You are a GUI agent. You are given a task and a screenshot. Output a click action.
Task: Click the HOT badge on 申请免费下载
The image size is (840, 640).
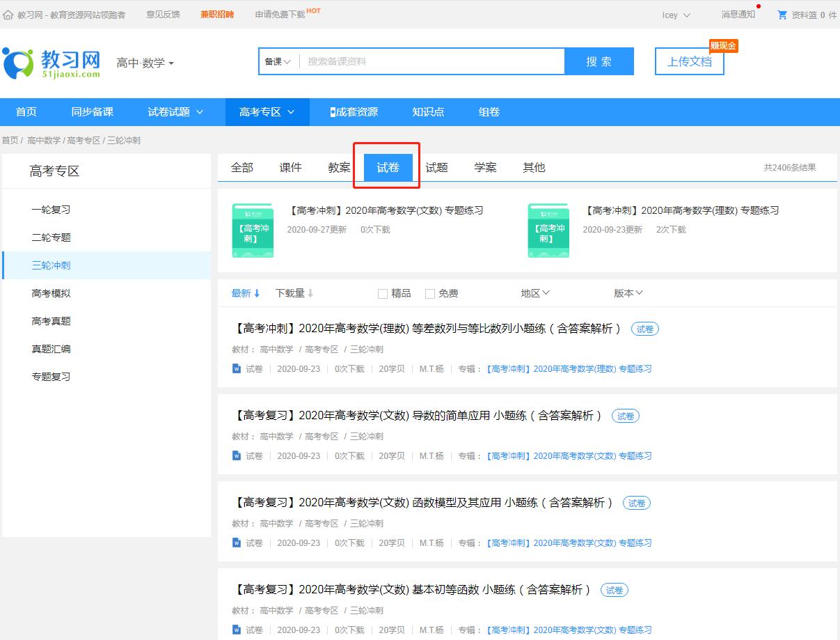point(314,9)
